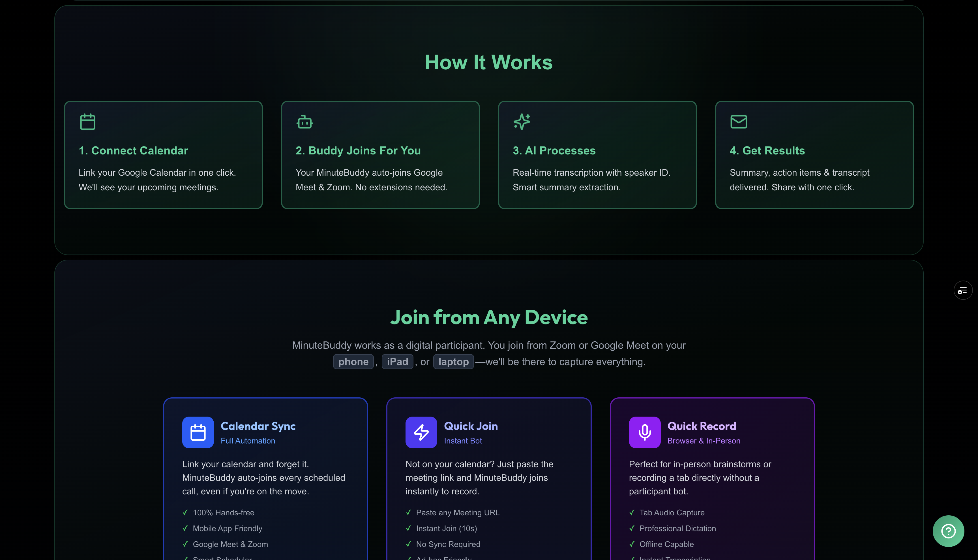Click checkmark next to 'Paste any Meeting URL'

(409, 513)
